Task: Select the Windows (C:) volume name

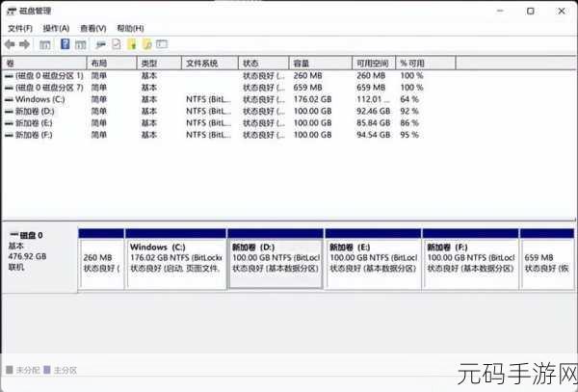Action: tap(39, 99)
